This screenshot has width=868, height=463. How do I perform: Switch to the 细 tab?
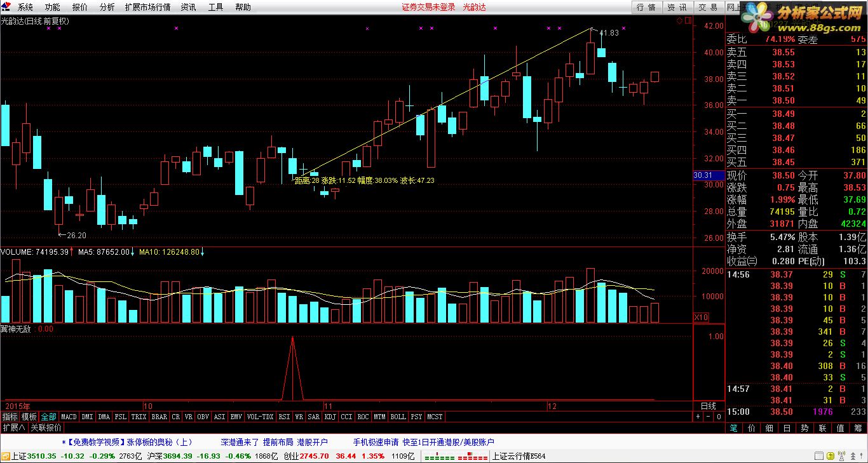click(769, 429)
